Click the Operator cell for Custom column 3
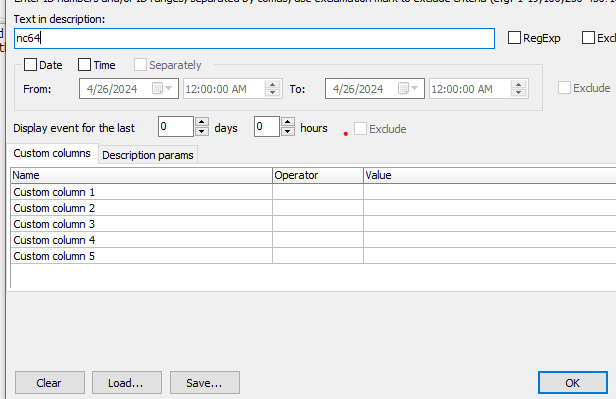This screenshot has height=399, width=616. (x=318, y=224)
